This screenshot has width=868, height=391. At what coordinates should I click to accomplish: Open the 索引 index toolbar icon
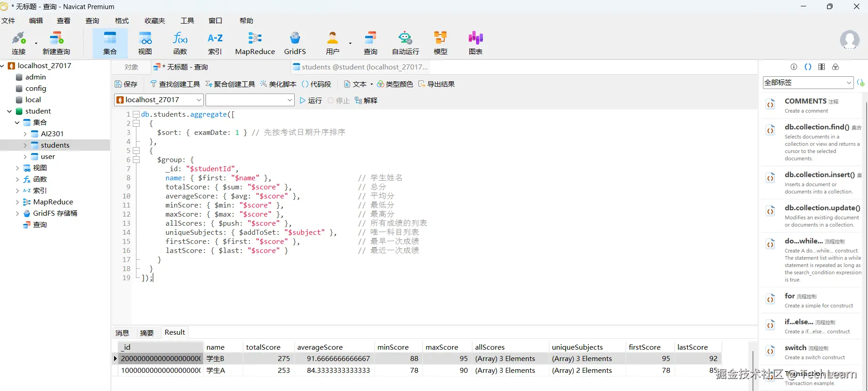[215, 43]
